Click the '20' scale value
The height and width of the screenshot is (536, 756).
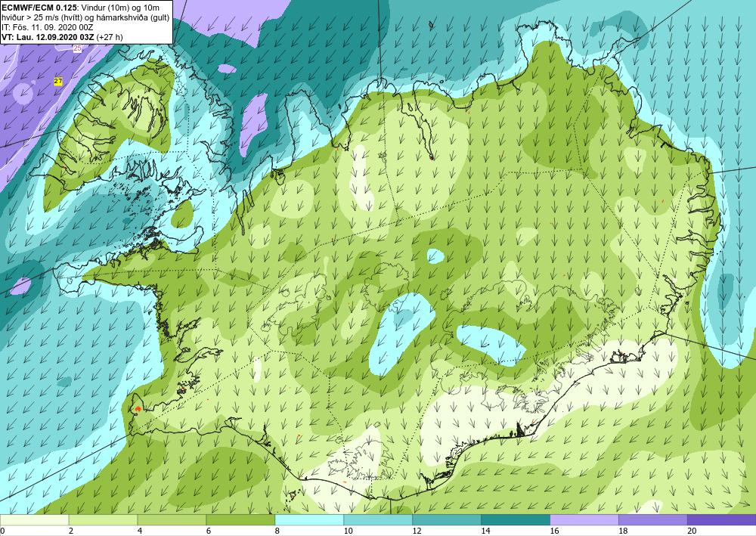[692, 531]
